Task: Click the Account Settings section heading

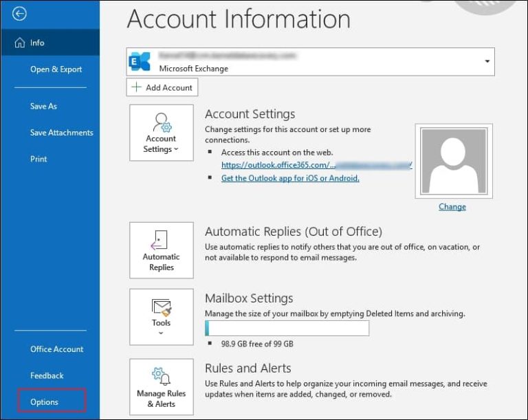Action: point(250,114)
